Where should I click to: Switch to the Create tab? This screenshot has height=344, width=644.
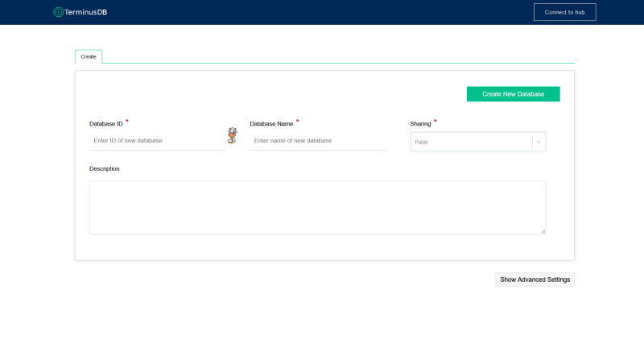89,56
